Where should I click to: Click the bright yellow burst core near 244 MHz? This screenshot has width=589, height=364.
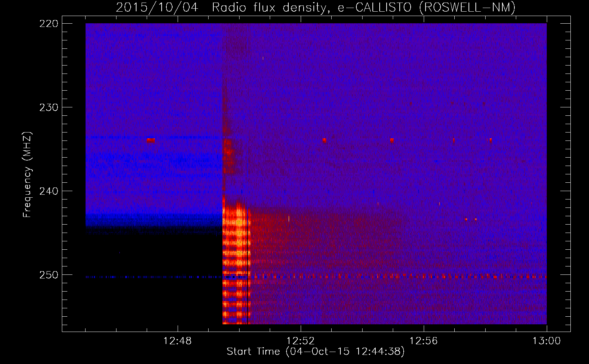(x=238, y=221)
